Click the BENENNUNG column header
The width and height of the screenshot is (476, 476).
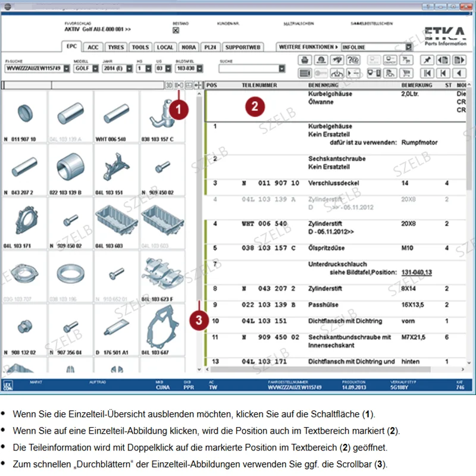coord(323,85)
